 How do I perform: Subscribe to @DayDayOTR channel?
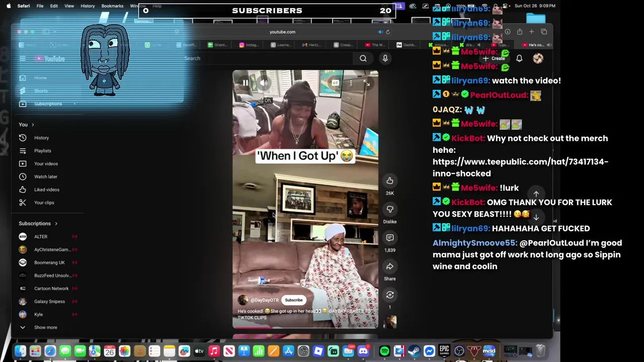click(294, 300)
